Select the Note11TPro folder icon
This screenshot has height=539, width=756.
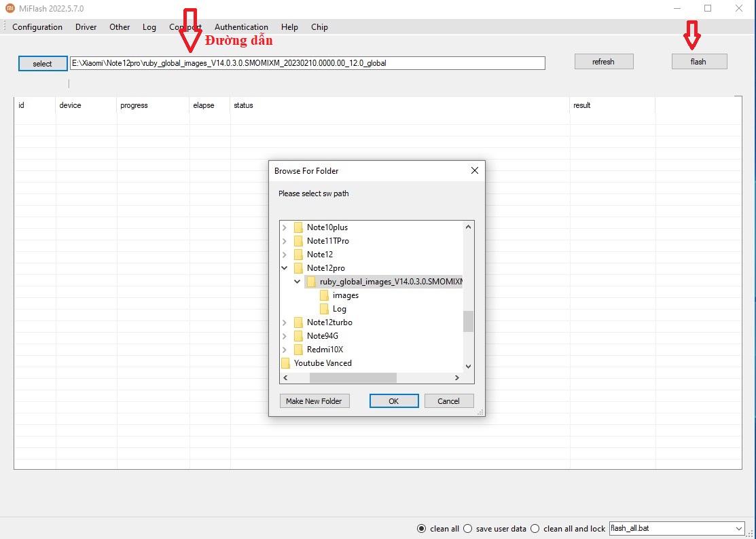click(298, 241)
